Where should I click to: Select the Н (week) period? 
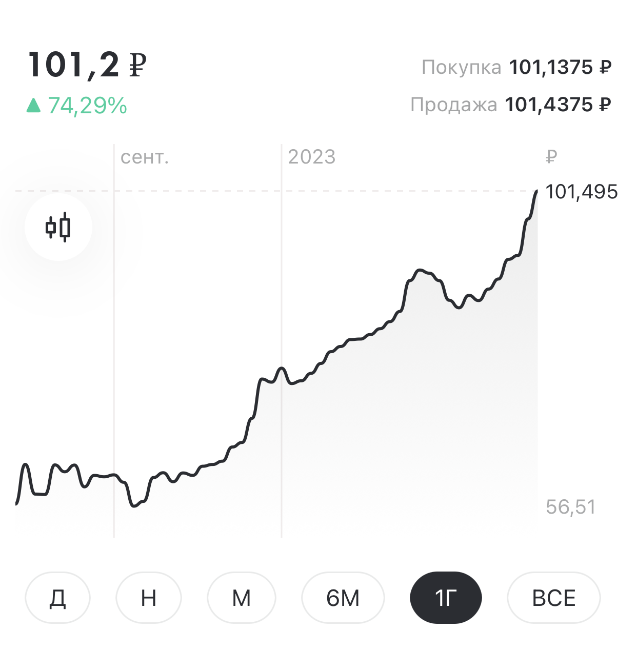click(149, 598)
